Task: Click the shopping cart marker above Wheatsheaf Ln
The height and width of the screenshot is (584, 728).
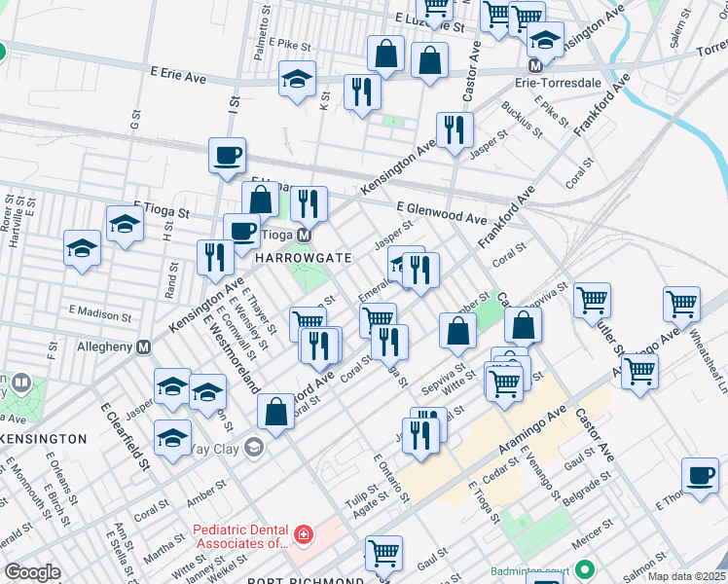Action: point(681,306)
